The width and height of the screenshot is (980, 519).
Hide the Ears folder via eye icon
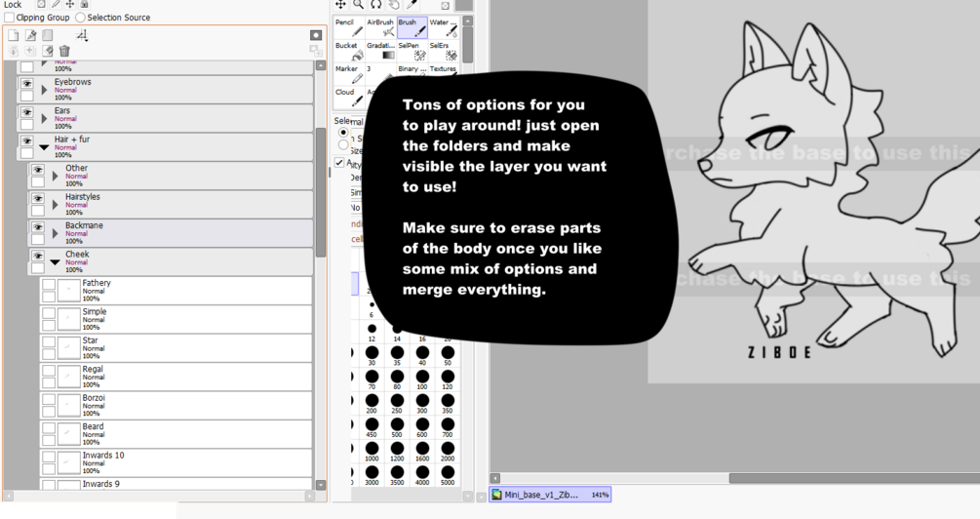tap(27, 112)
